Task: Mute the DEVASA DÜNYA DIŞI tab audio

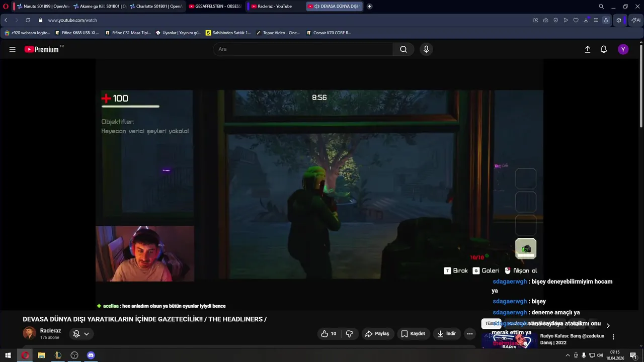Action: click(x=316, y=7)
